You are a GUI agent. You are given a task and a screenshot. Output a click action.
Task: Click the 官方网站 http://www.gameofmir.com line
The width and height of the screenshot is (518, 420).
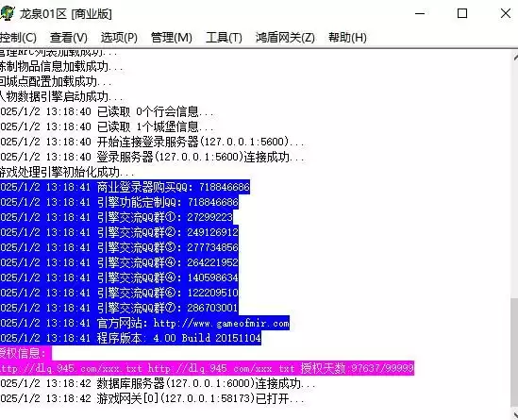tap(144, 323)
